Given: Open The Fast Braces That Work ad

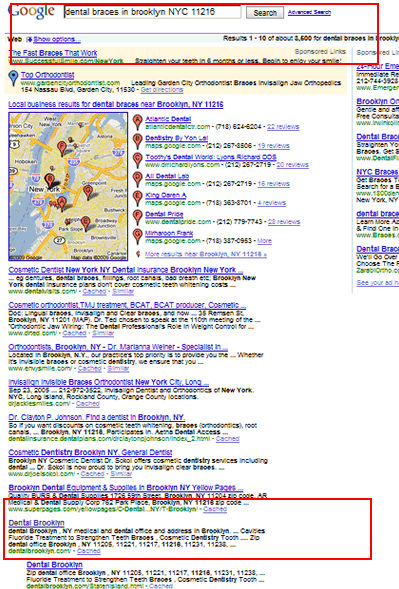Looking at the screenshot, I should pyautogui.click(x=53, y=53).
